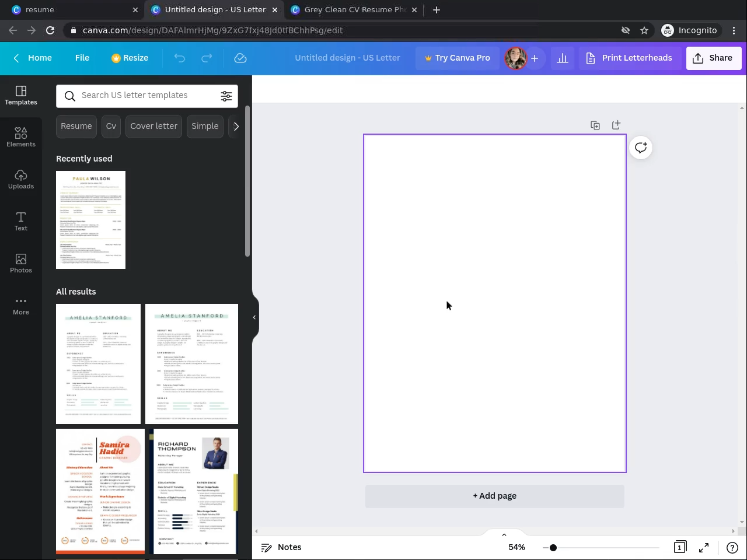Open a new browser tab

(x=437, y=10)
